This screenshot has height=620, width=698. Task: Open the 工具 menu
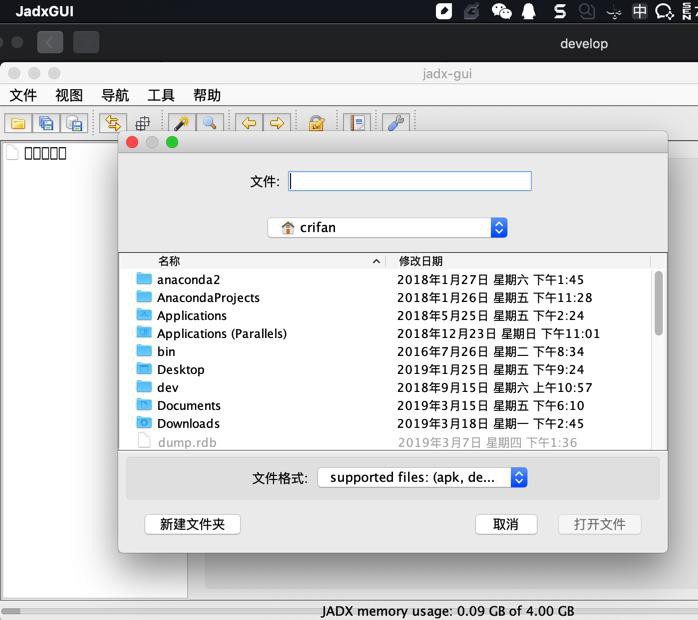coord(161,95)
